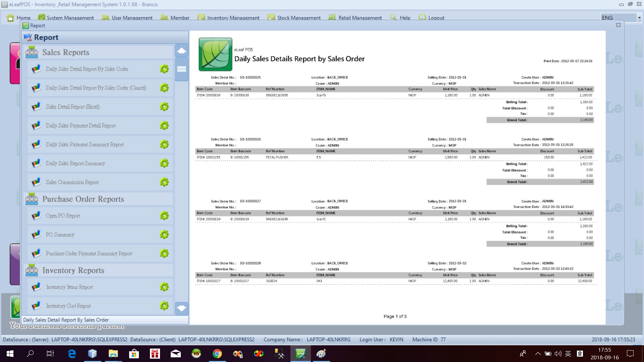The height and width of the screenshot is (362, 644).
Task: Open Retail Management menu
Action: [x=360, y=18]
